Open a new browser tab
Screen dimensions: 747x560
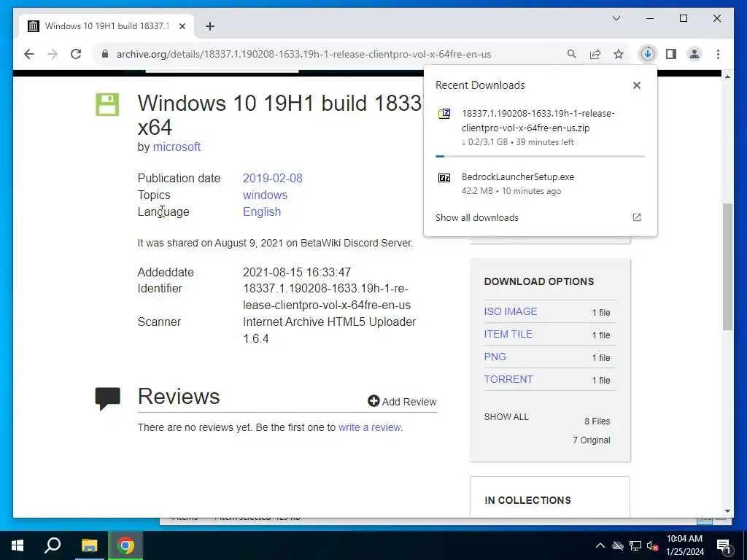click(x=210, y=26)
